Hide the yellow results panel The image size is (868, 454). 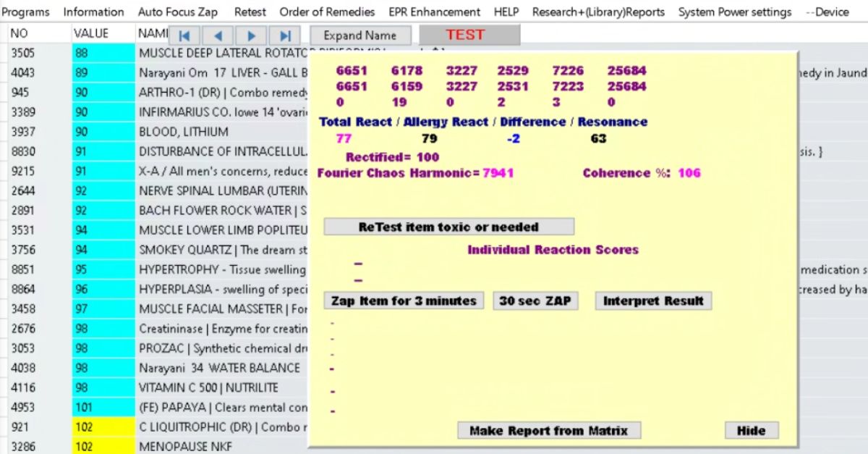click(751, 431)
